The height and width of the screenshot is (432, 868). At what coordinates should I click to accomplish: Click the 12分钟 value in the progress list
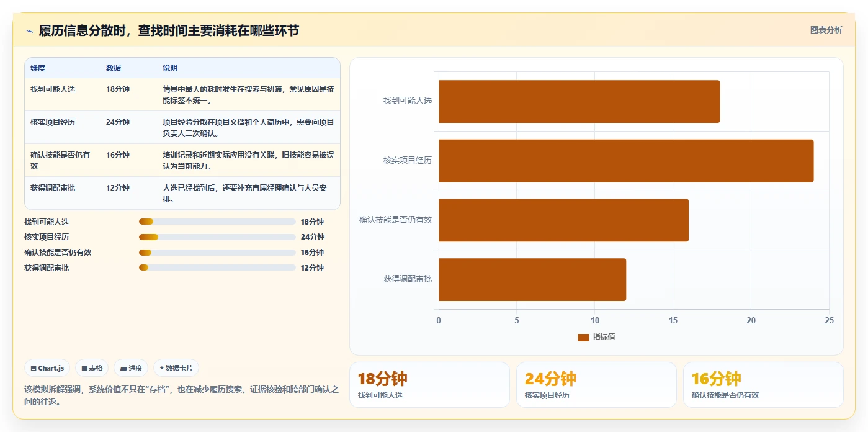tap(313, 268)
